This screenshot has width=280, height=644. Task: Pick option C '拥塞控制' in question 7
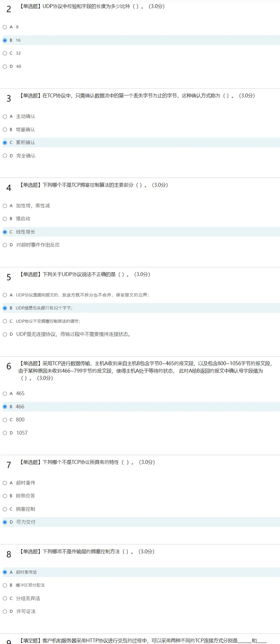(5, 509)
